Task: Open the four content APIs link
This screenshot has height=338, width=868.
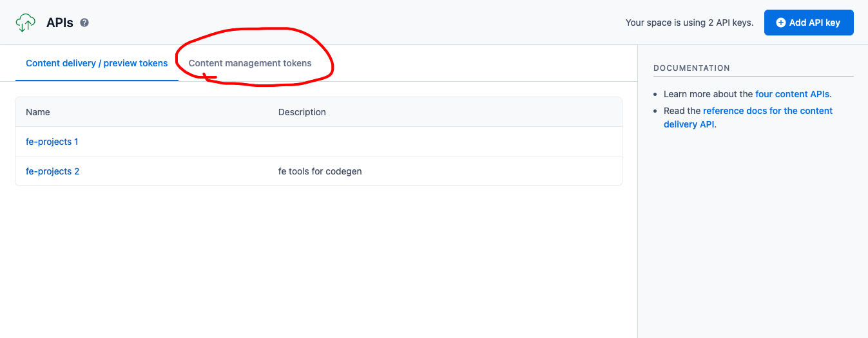Action: 792,94
